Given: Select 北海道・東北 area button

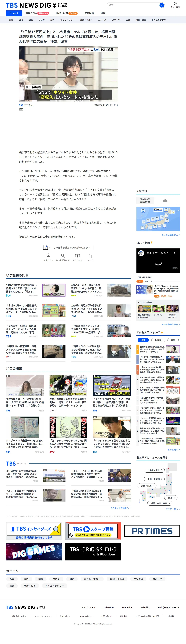Looking at the screenshot, I should click(x=154, y=470).
